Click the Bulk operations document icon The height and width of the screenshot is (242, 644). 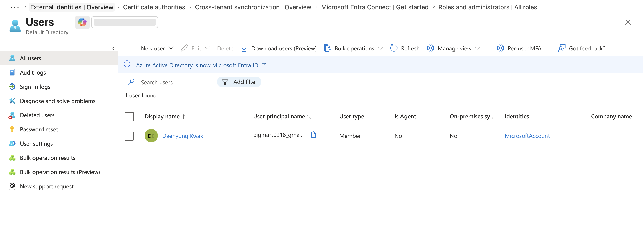tap(328, 48)
